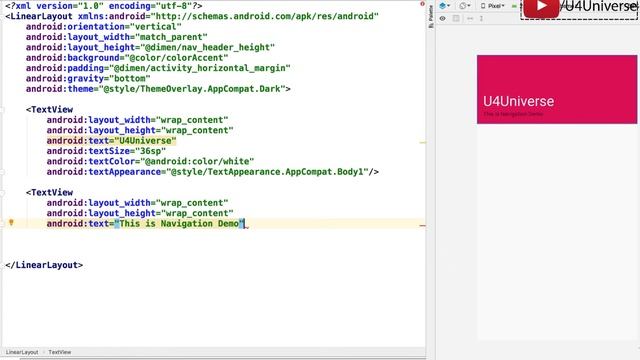This screenshot has height=360, width=640.
Task: Click the android:textAppearance Body1 attribute line
Action: click(212, 172)
